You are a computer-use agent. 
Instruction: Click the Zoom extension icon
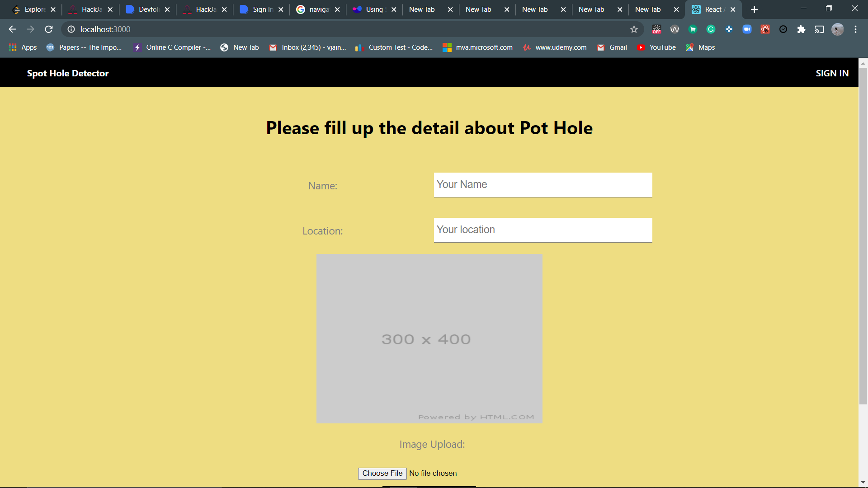(747, 29)
